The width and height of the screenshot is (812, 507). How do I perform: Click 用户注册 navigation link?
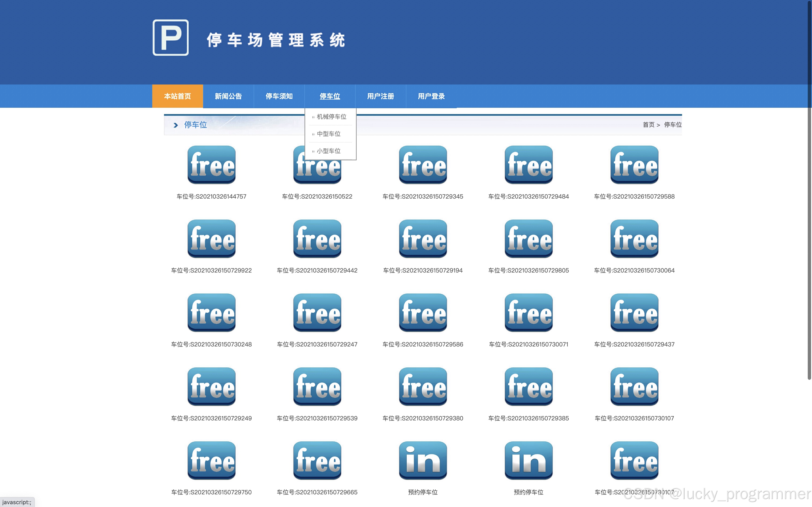(380, 96)
